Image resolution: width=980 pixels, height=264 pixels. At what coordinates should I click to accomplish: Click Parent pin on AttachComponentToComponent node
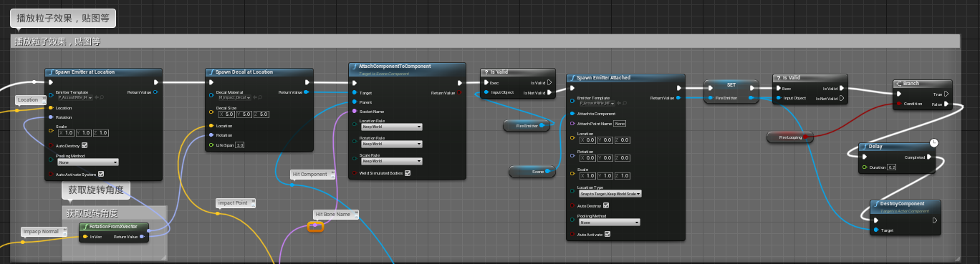pyautogui.click(x=354, y=102)
